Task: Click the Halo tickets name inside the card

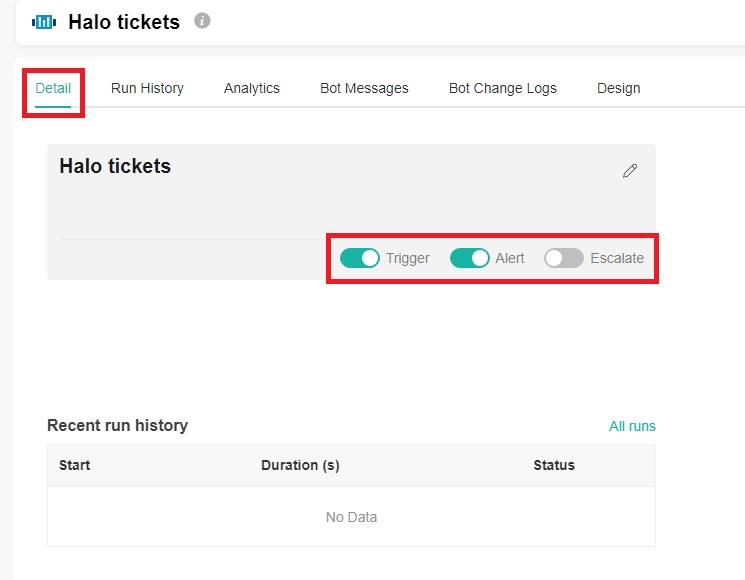Action: point(115,166)
